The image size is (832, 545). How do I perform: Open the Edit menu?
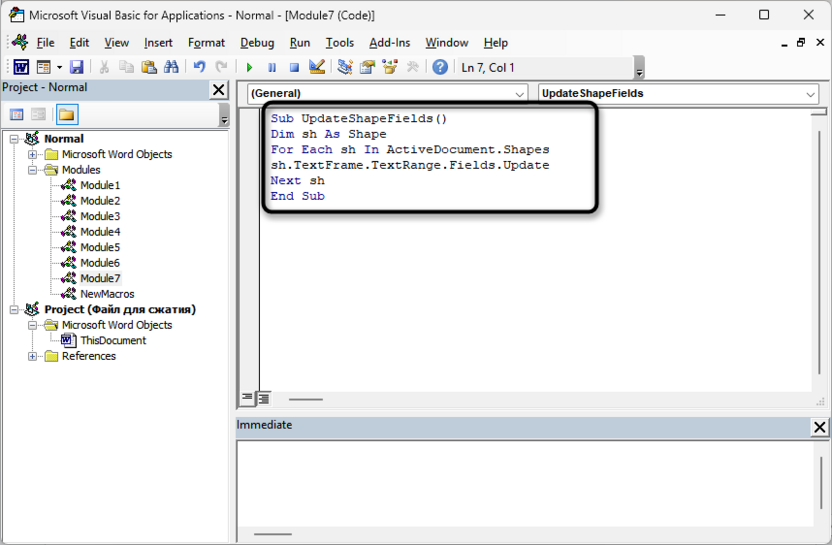[x=79, y=43]
